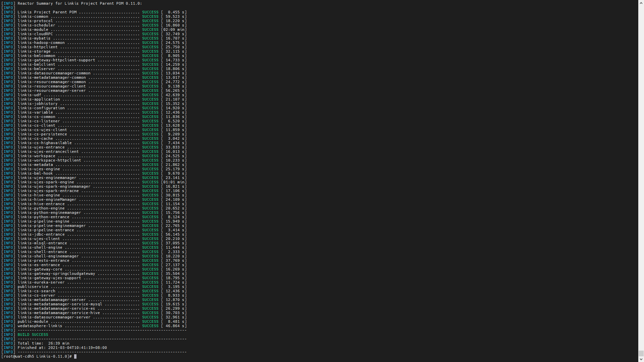The width and height of the screenshot is (644, 362).
Task: Click the 'linkis-configuration' module name
Action: click(x=41, y=108)
